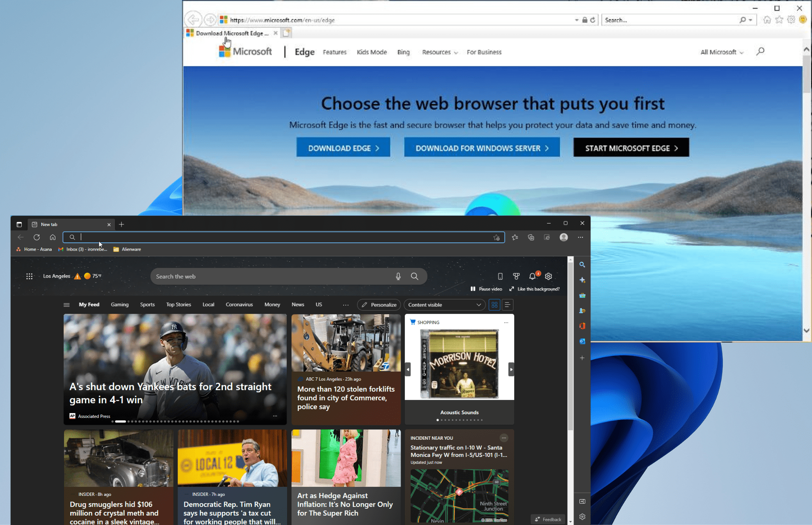Open new tab page settings gear
Viewport: 812px width, 525px height.
click(x=548, y=276)
